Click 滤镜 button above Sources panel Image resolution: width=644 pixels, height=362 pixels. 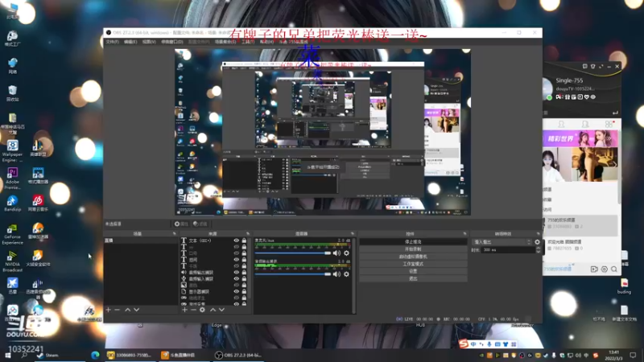pyautogui.click(x=200, y=224)
